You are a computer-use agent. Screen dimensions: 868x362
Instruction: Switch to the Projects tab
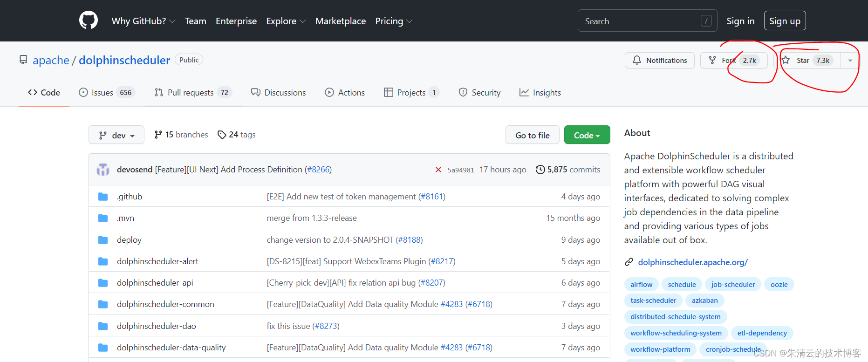pyautogui.click(x=411, y=93)
